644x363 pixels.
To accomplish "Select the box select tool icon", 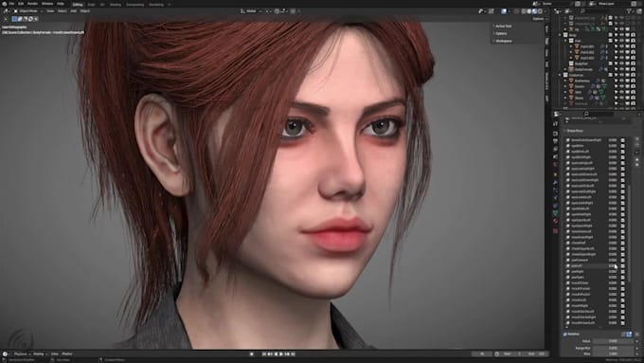I will pos(14,19).
